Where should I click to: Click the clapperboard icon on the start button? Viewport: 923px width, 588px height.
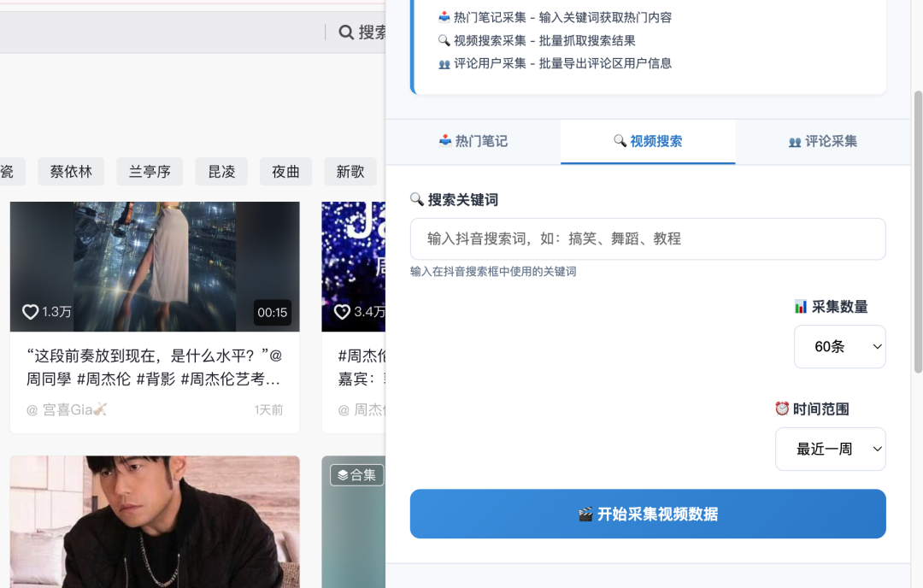click(x=585, y=514)
